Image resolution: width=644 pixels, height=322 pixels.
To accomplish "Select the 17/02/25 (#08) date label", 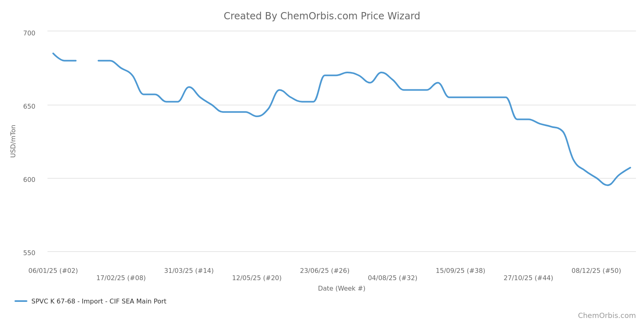I will [121, 278].
